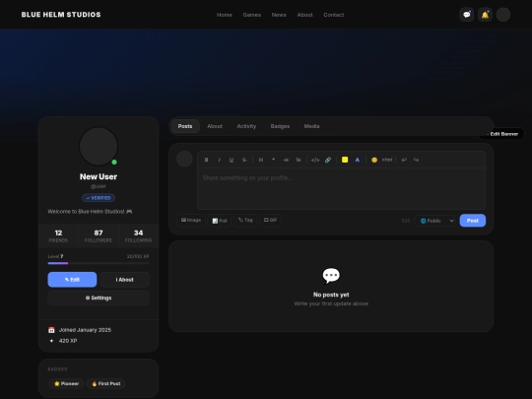Attach a GIF to the post
Viewport: 532px width, 399px height.
coord(270,221)
